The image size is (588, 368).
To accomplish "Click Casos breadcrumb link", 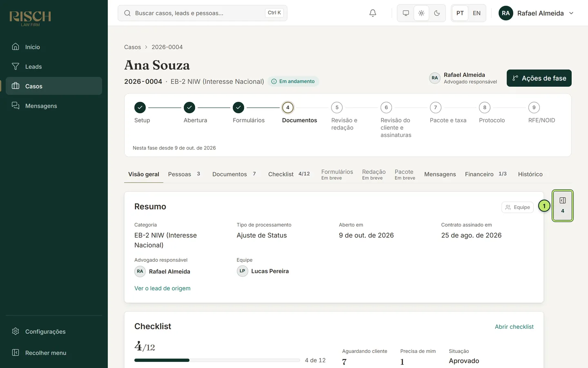I will click(132, 47).
